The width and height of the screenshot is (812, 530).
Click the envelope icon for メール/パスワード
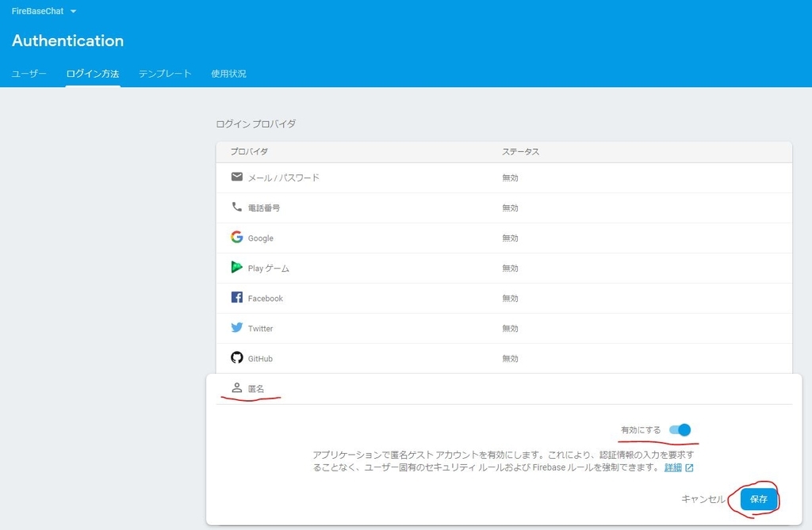click(236, 177)
